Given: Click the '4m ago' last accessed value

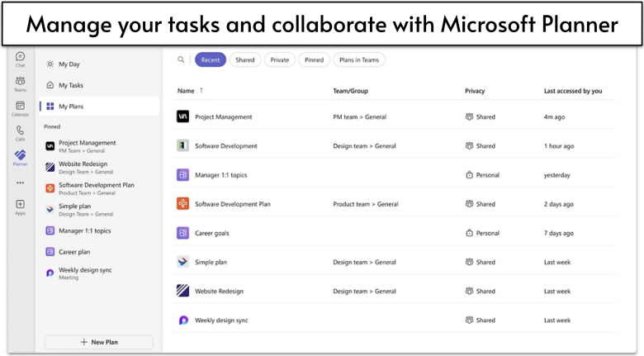Looking at the screenshot, I should (x=554, y=116).
